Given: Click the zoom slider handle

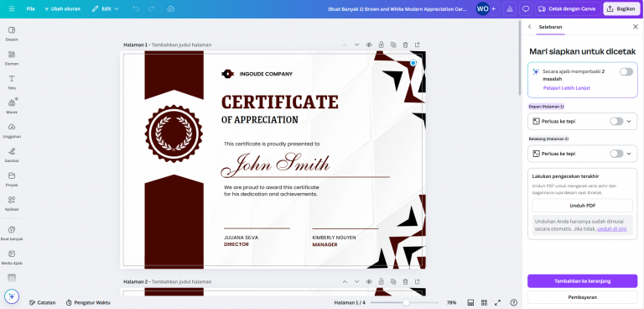Looking at the screenshot, I should click(406, 302).
